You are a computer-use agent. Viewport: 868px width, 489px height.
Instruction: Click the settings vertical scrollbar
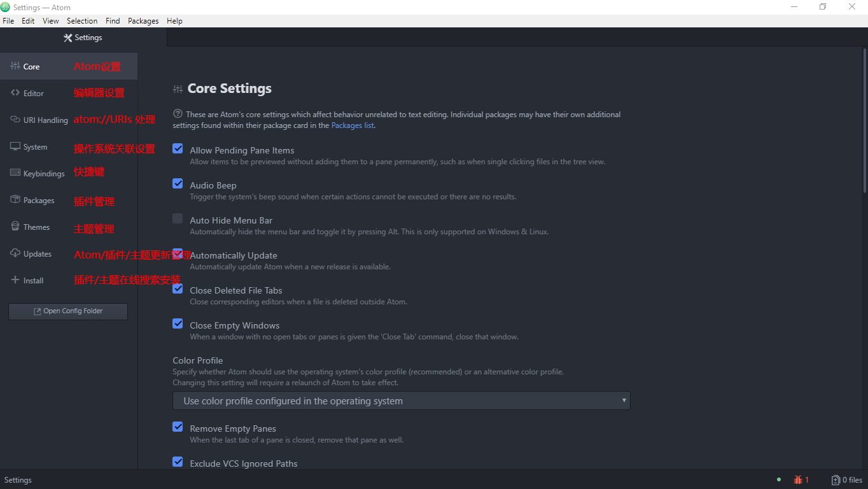coord(865,121)
